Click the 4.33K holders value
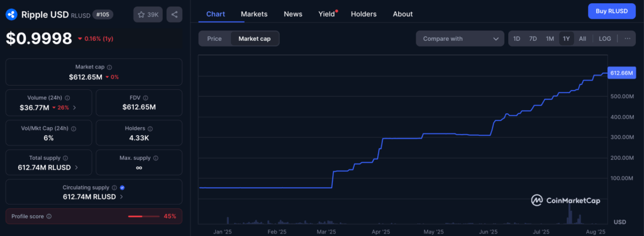 (x=139, y=138)
